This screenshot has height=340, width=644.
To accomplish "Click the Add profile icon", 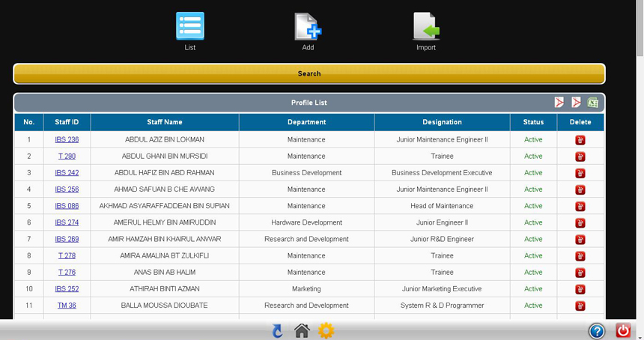I will coord(308,27).
